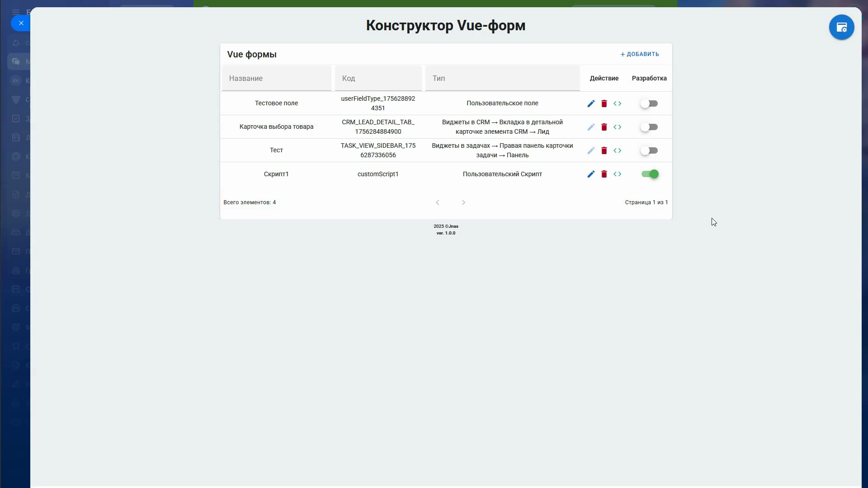The height and width of the screenshot is (488, 868).
Task: Go to next page with right chevron
Action: click(463, 202)
